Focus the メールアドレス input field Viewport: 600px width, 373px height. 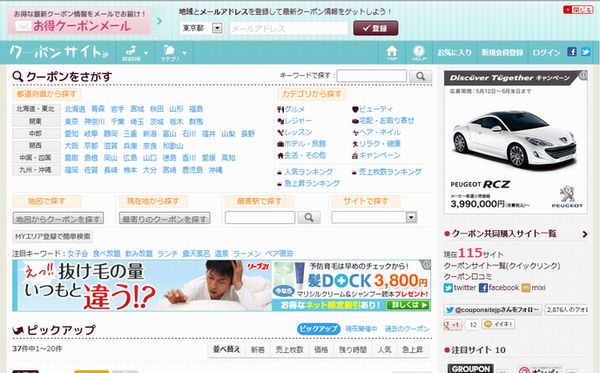(289, 28)
